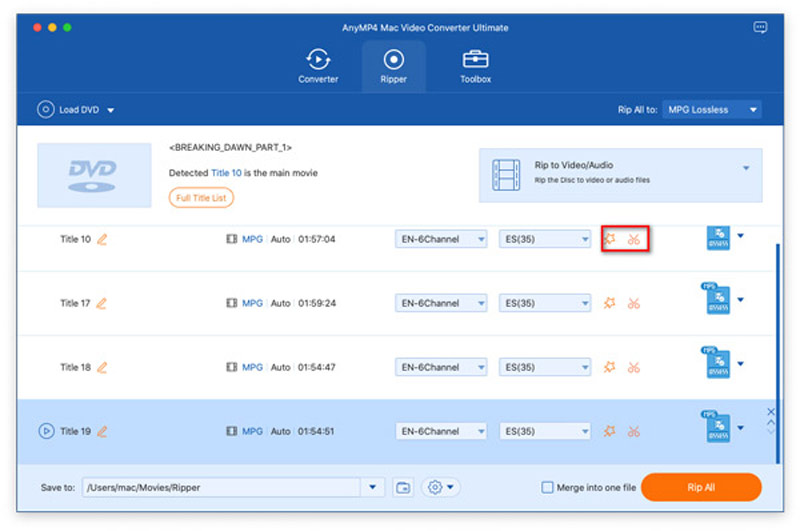
Task: Switch to the Ripper tab
Action: [393, 66]
